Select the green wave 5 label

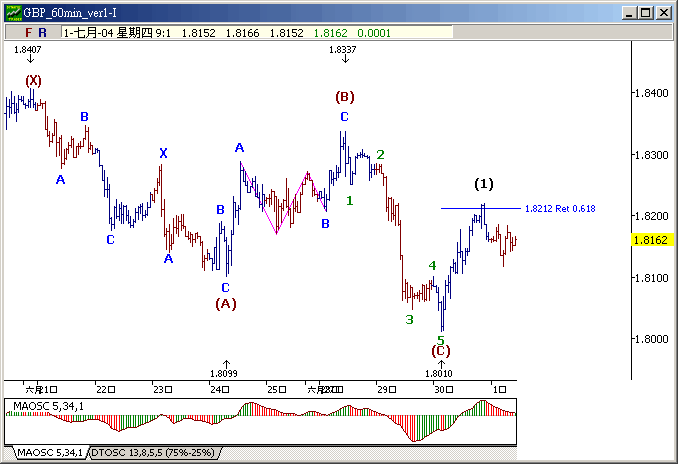point(441,339)
